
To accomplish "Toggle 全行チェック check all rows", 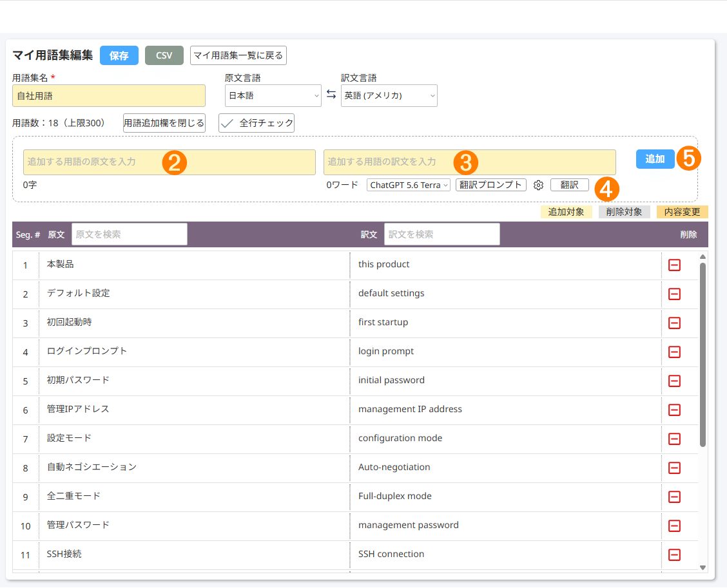I will pyautogui.click(x=257, y=123).
